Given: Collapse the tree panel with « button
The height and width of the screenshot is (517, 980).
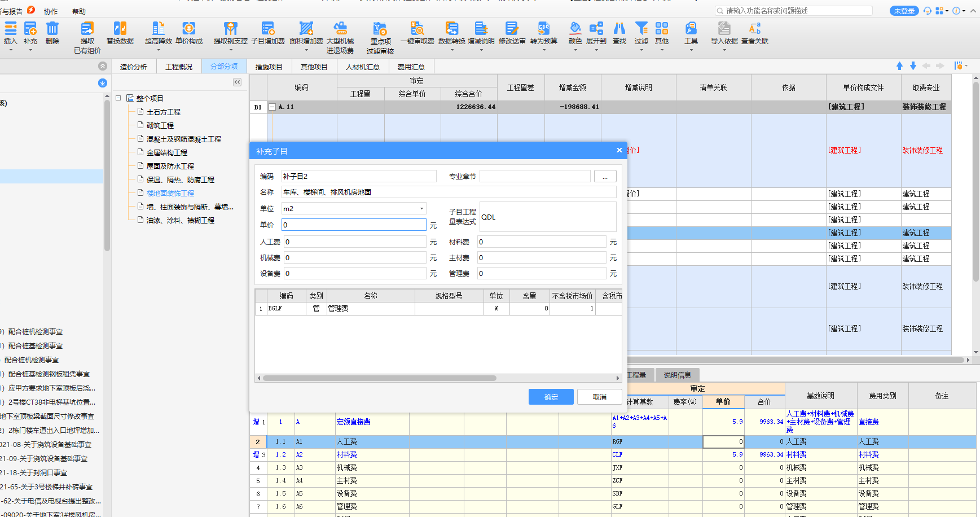Looking at the screenshot, I should pyautogui.click(x=238, y=82).
